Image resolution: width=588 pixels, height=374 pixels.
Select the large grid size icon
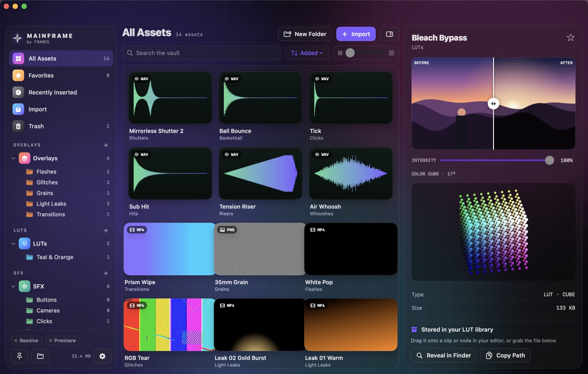click(391, 53)
